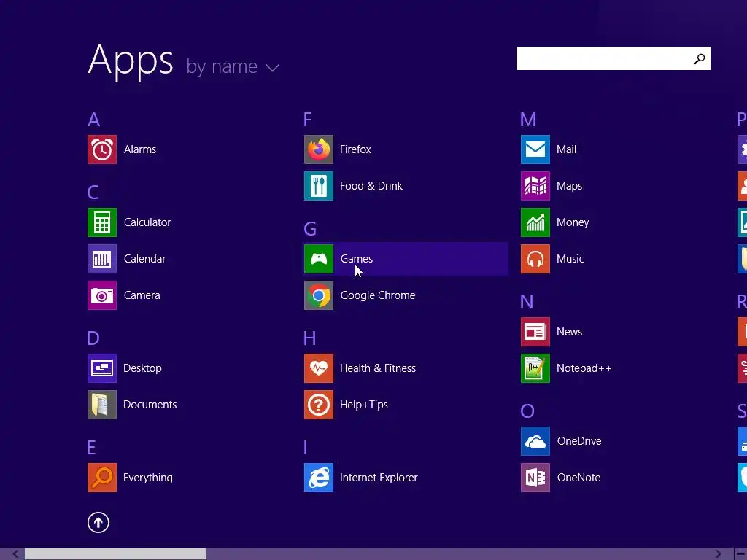Open the 'by name' sort dropdown

click(x=232, y=66)
